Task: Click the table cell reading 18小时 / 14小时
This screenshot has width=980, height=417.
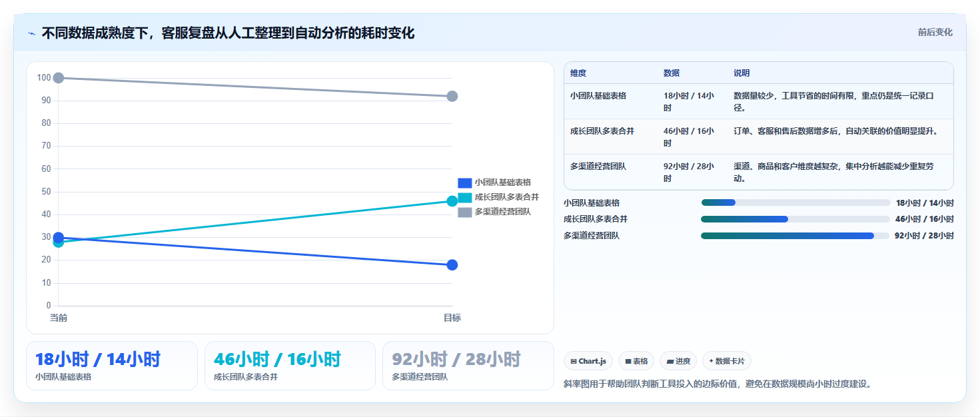Action: pyautogui.click(x=689, y=102)
